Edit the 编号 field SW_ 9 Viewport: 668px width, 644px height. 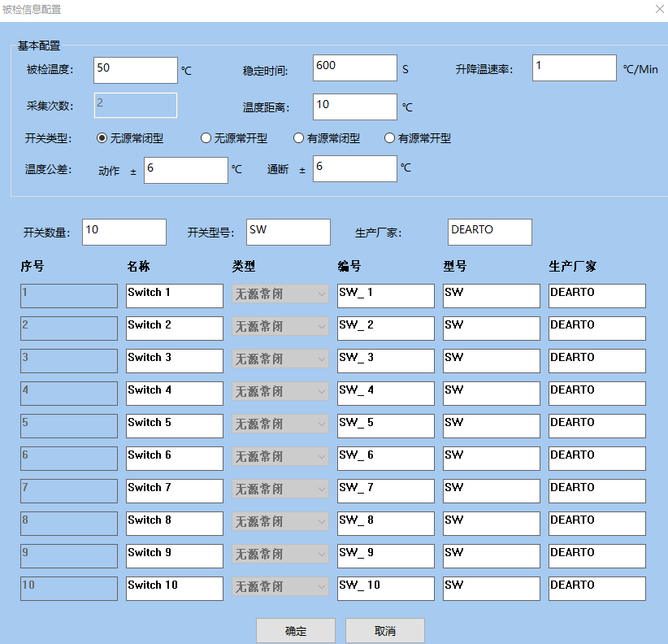[x=386, y=556]
